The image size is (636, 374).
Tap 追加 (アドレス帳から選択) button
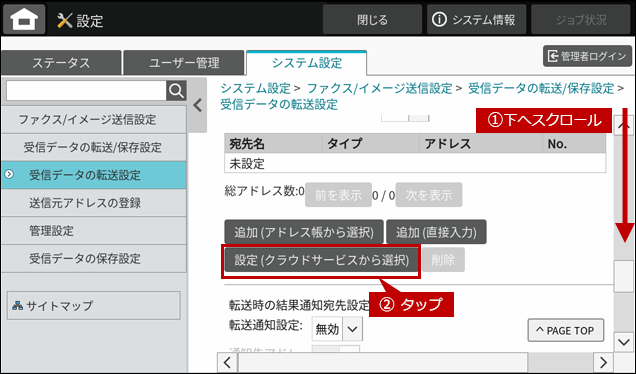coord(304,232)
